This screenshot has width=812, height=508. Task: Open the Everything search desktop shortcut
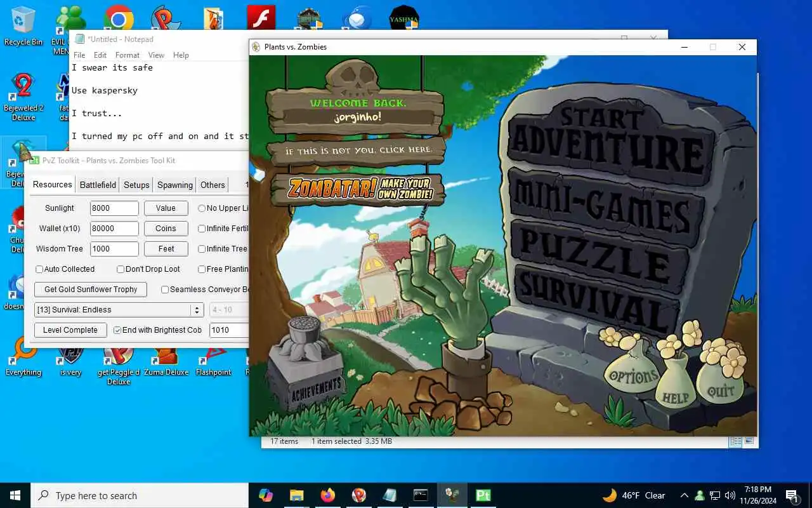pos(23,358)
